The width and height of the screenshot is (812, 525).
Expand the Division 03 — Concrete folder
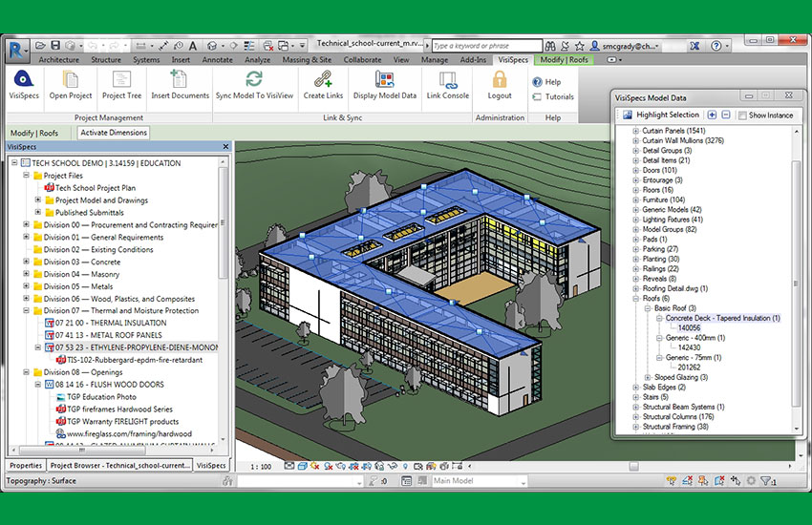coord(27,262)
